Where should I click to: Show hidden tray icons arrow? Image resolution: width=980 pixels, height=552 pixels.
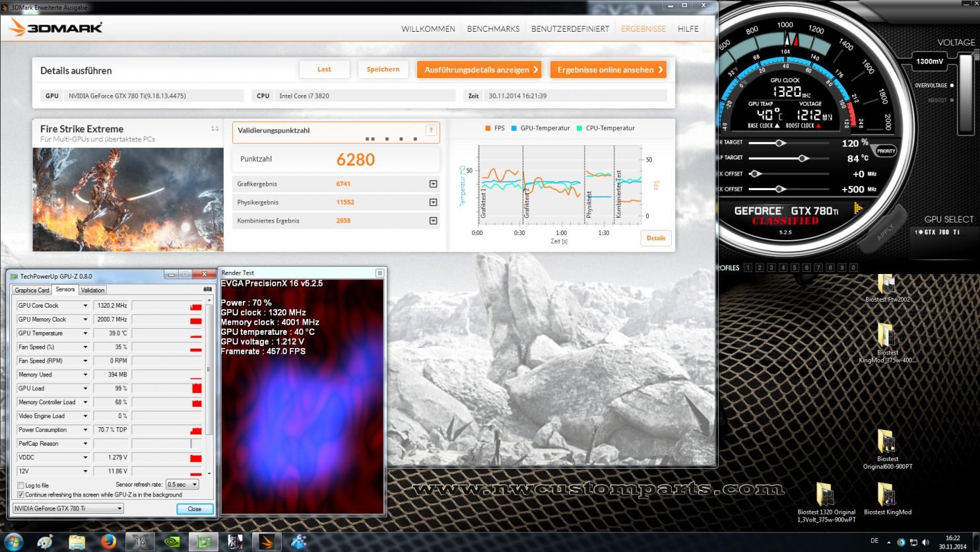888,542
